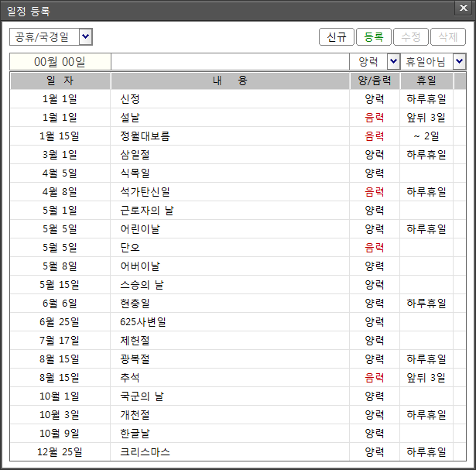476x470 pixels.
Task: Click 양력 in the 한글날 row
Action: [x=375, y=434]
